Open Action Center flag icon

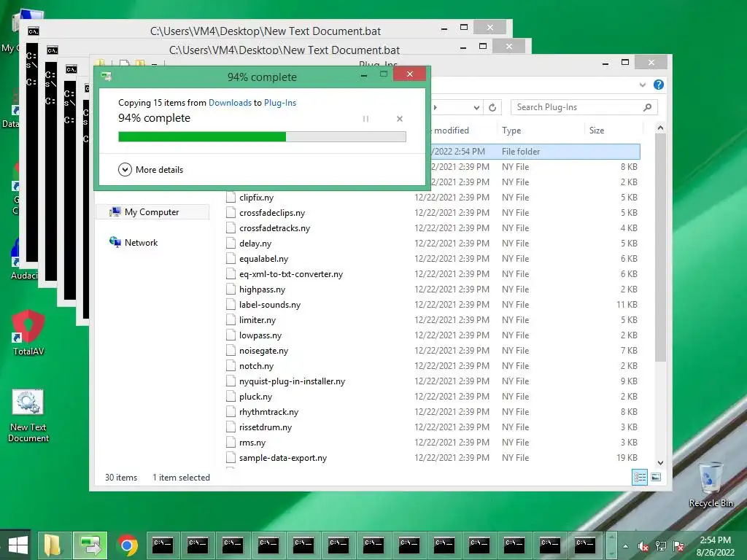pyautogui.click(x=678, y=546)
